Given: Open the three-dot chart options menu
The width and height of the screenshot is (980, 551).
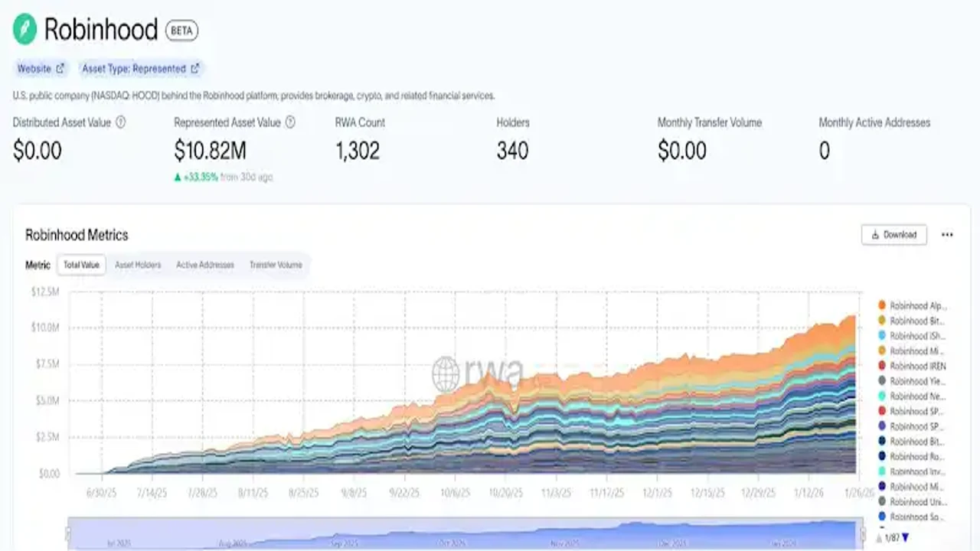Looking at the screenshot, I should (x=947, y=235).
